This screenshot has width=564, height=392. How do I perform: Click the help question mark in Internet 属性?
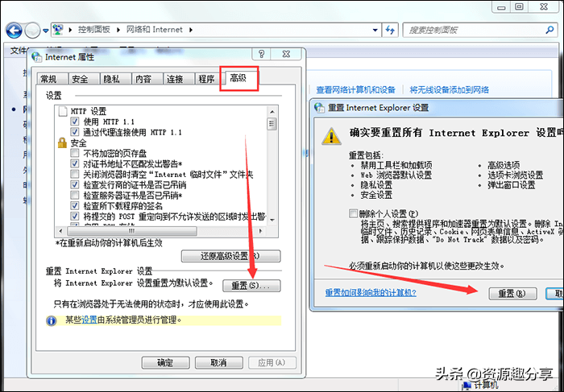coord(262,54)
